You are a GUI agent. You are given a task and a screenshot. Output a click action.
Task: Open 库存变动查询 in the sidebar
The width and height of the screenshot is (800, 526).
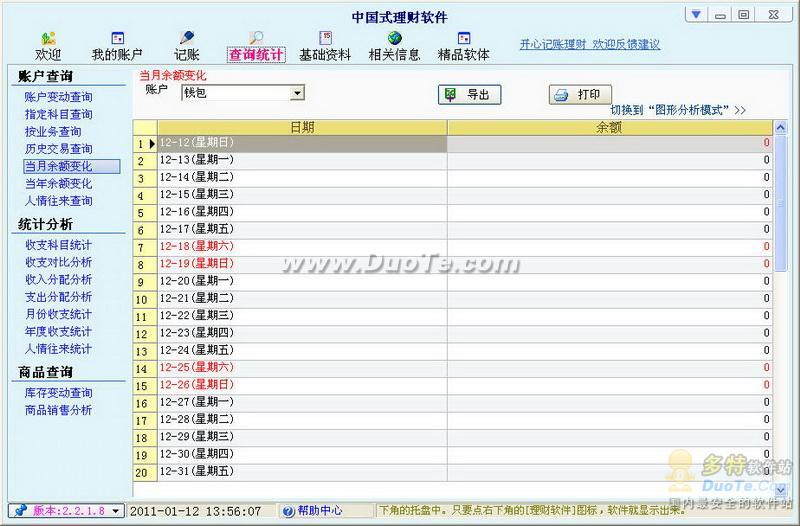coord(59,393)
